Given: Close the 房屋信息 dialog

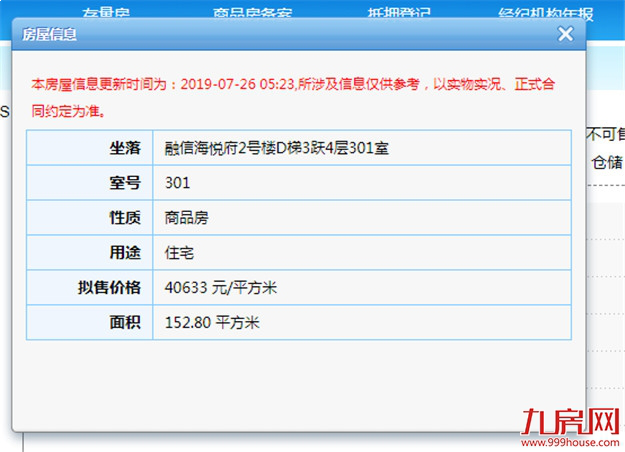Looking at the screenshot, I should [x=565, y=34].
